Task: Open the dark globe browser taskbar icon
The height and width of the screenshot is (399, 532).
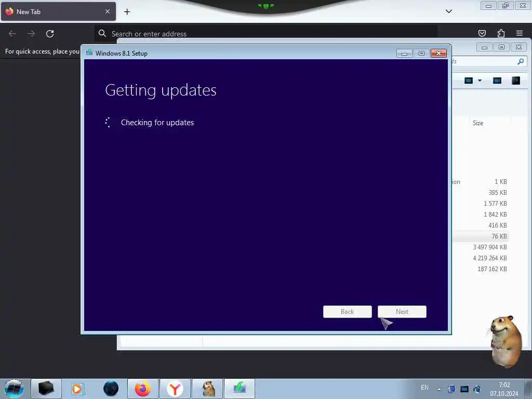Action: (x=111, y=389)
